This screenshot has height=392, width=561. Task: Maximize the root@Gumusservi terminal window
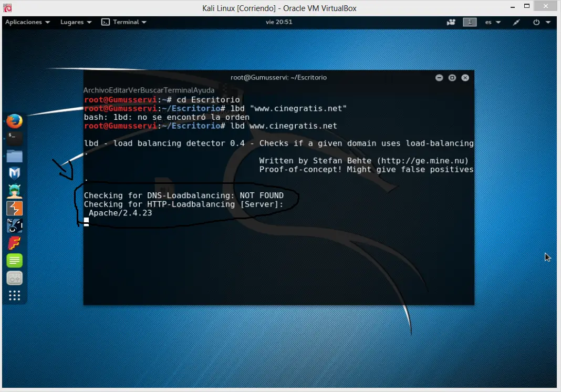[452, 78]
